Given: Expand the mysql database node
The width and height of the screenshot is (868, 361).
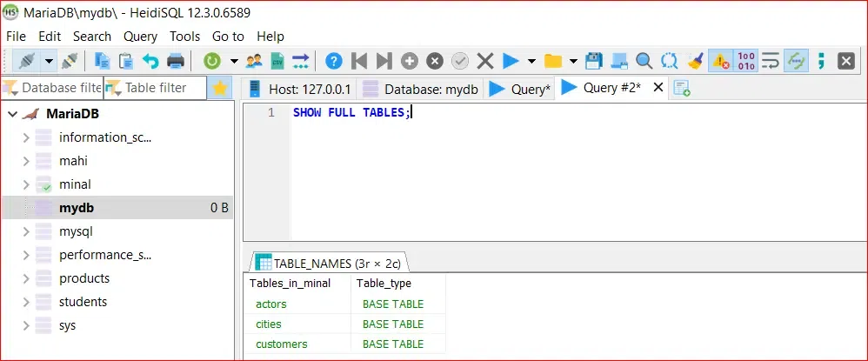Looking at the screenshot, I should [26, 231].
